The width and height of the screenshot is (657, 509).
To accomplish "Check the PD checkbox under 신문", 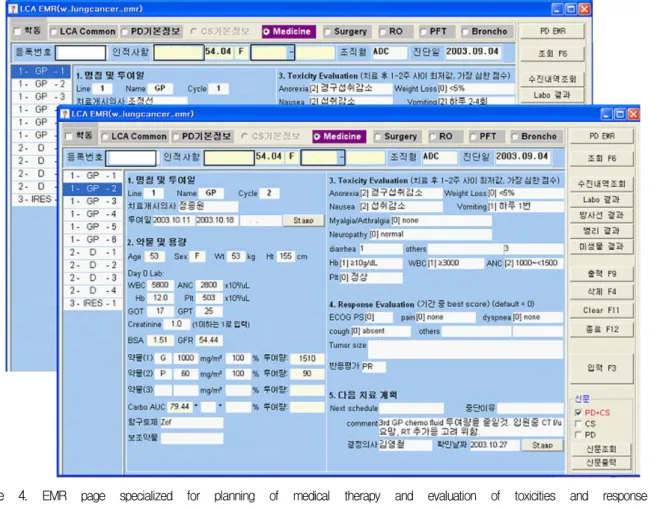I will pos(579,435).
